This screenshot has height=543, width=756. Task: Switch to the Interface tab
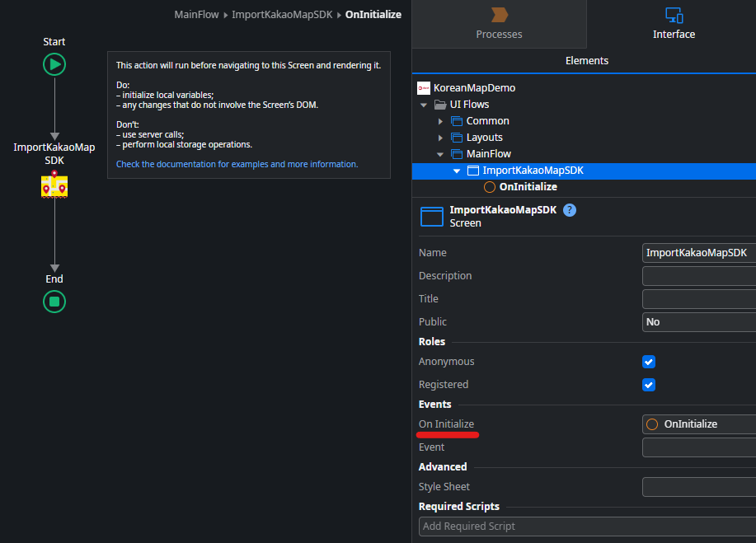[x=674, y=24]
